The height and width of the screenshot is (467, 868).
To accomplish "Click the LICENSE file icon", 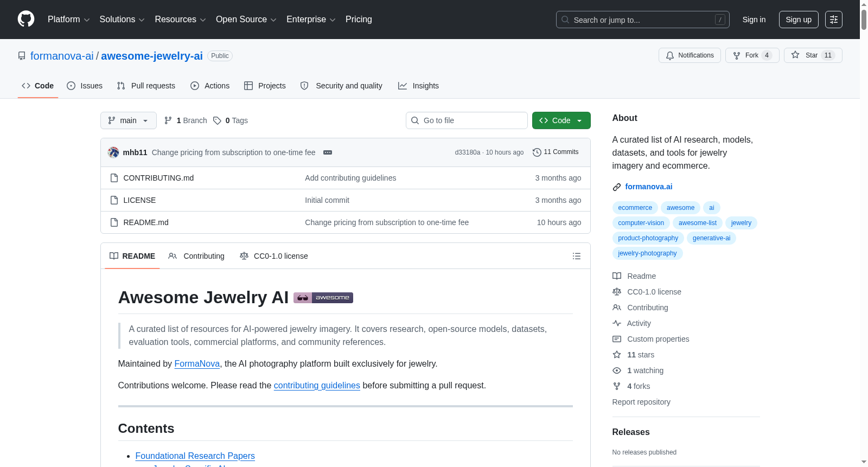I will coord(114,200).
